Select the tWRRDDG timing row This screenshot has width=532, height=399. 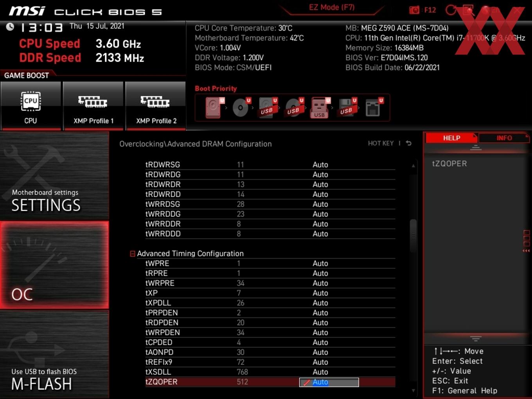270,214
